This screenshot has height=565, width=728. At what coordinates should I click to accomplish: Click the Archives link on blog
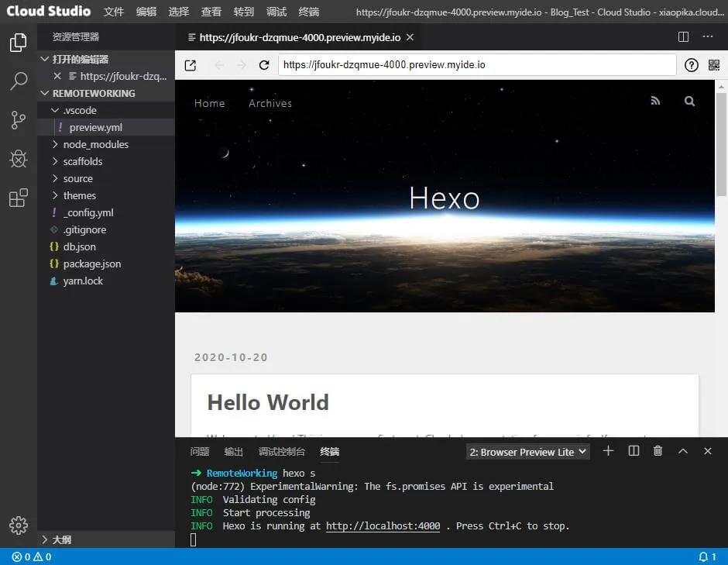tap(270, 103)
